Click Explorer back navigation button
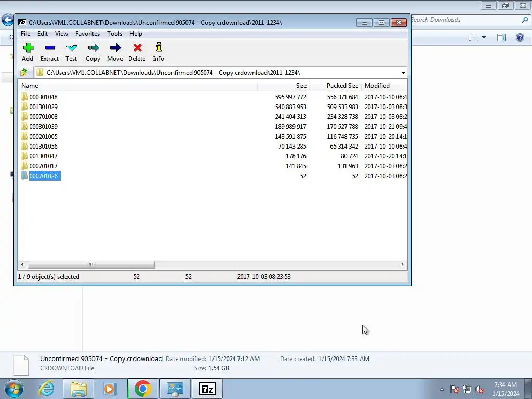The image size is (532, 399). click(7, 20)
